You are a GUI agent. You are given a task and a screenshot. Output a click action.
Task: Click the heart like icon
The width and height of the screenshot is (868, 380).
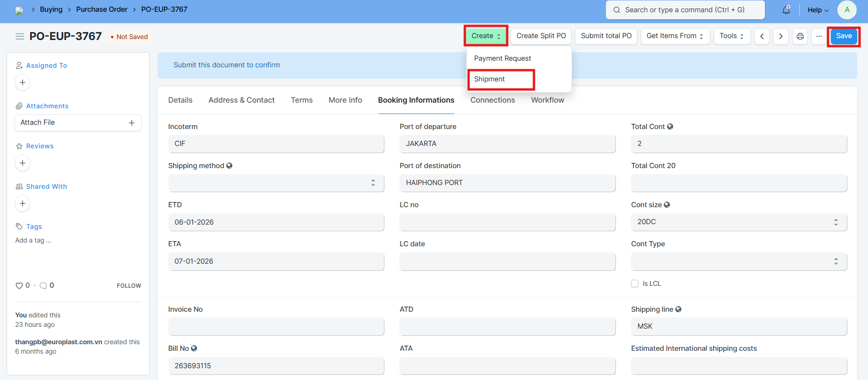19,285
